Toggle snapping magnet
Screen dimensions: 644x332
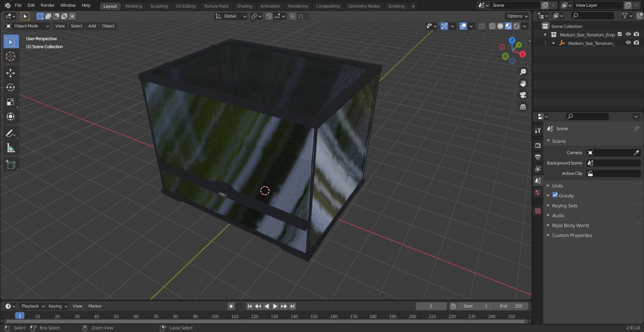[x=268, y=16]
